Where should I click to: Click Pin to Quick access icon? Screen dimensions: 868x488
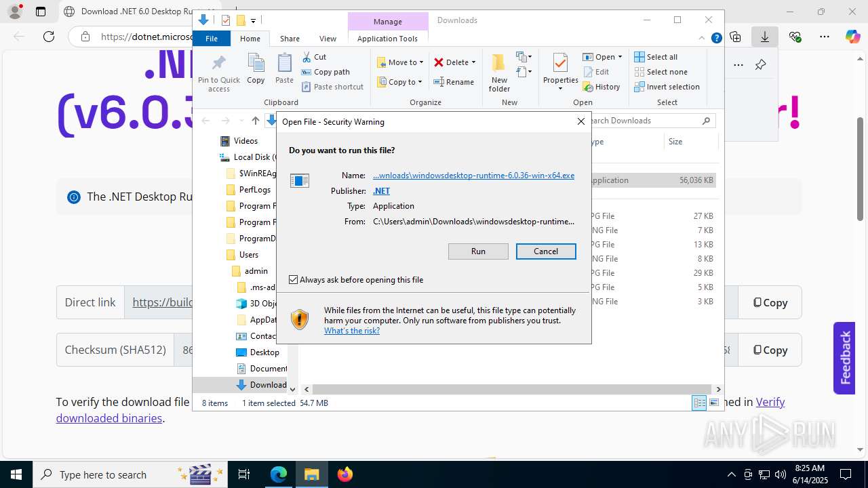tap(218, 73)
